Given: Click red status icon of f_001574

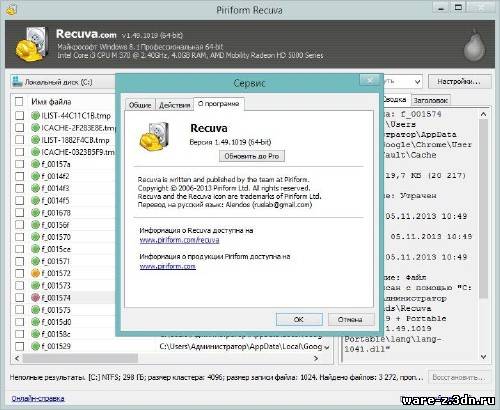Looking at the screenshot, I should click(35, 298).
